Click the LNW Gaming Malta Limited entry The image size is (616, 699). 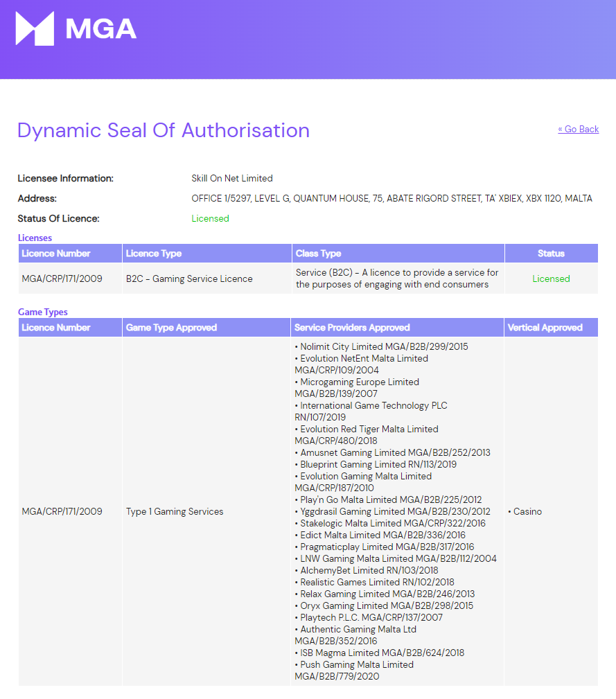pos(396,558)
